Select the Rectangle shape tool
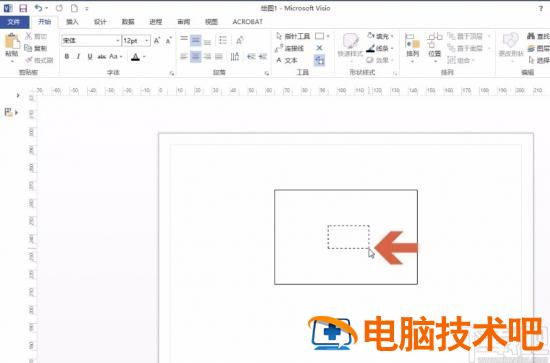The width and height of the screenshot is (550, 363). coord(320,36)
